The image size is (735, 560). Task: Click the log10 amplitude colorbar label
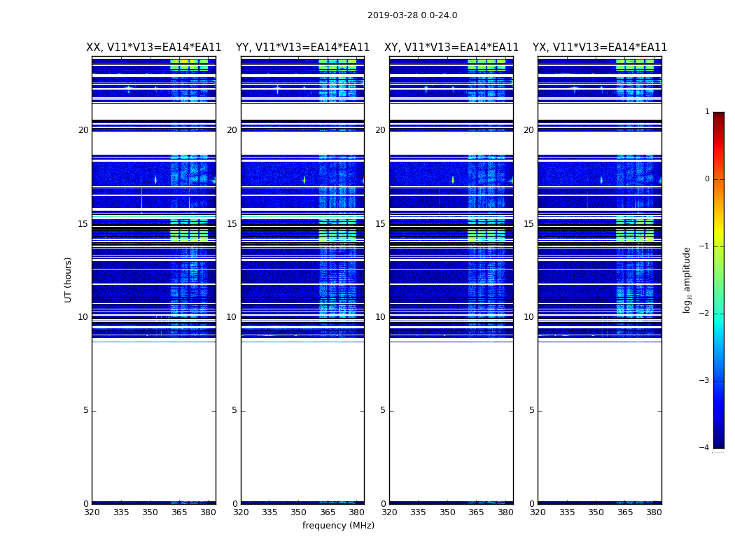(687, 280)
